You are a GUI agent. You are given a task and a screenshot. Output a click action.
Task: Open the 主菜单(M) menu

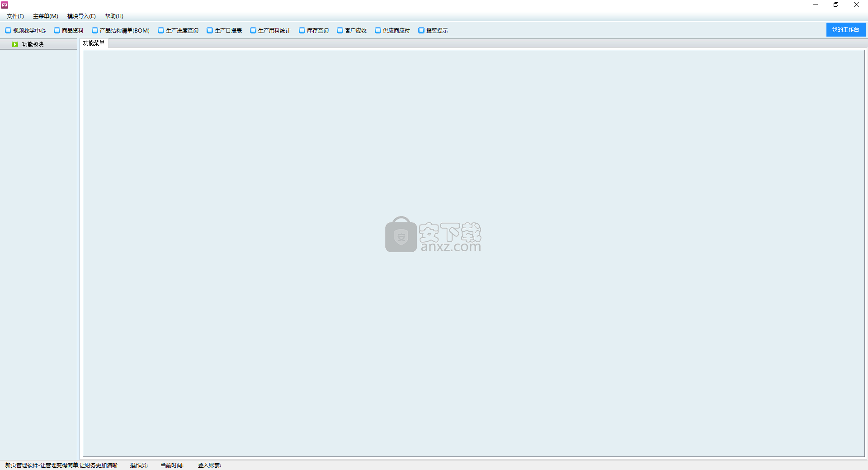point(45,16)
